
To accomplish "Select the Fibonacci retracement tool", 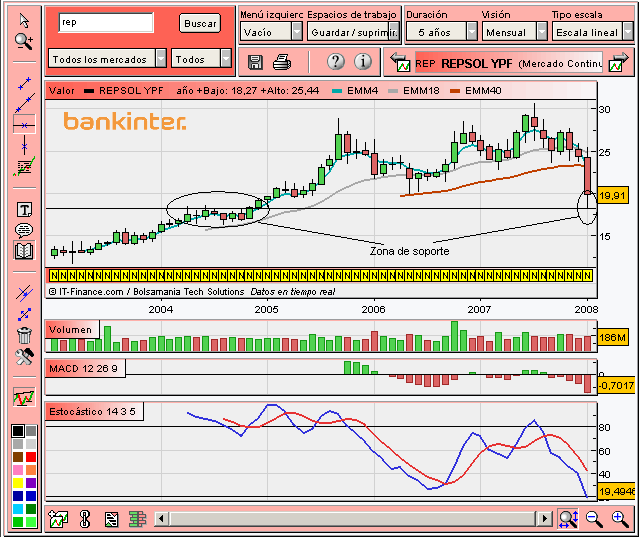I will [x=25, y=167].
